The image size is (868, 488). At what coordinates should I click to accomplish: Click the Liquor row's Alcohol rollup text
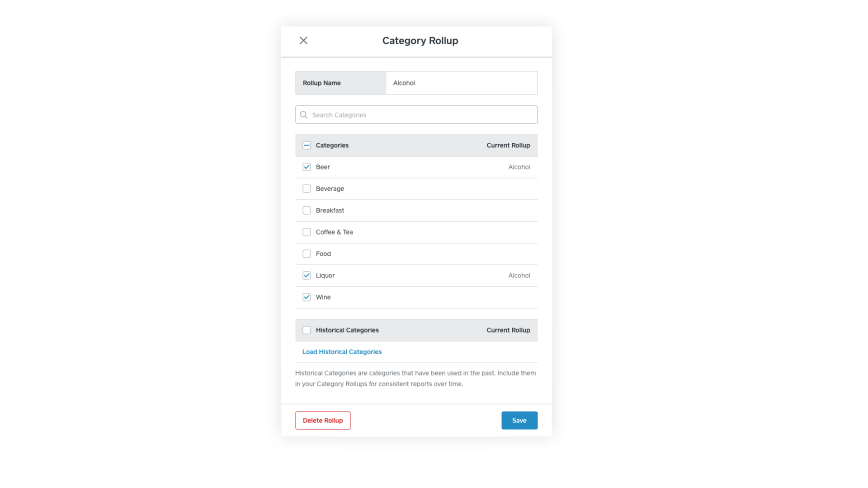pos(519,276)
